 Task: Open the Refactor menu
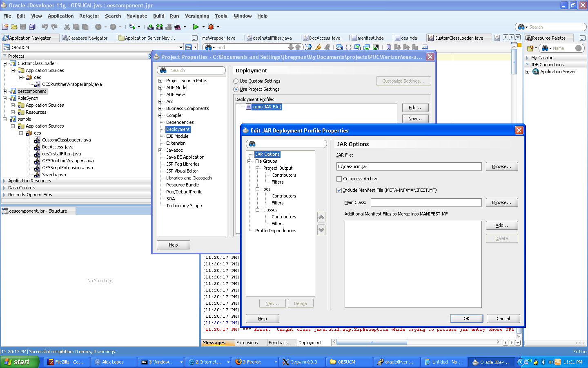89,16
